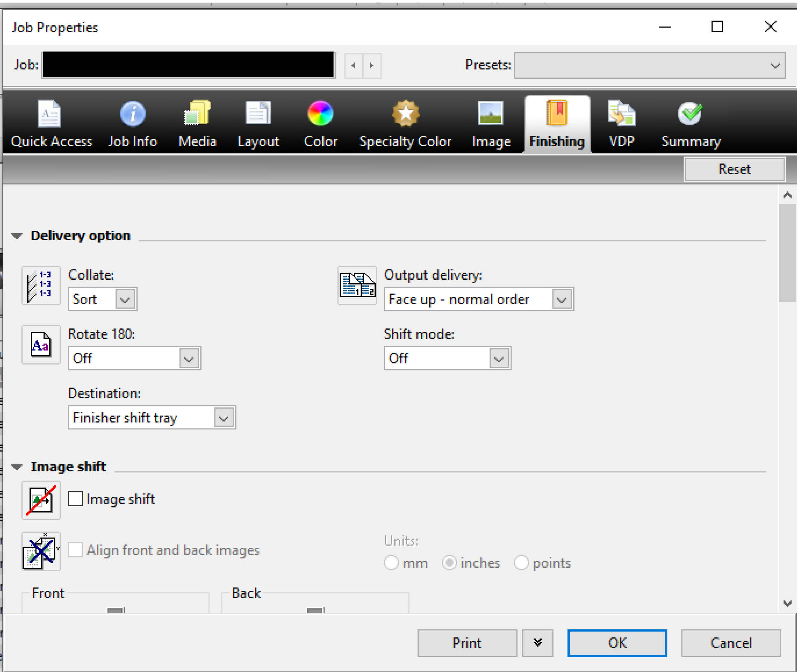The image size is (797, 672).
Task: Click the Reset button
Action: [x=735, y=169]
